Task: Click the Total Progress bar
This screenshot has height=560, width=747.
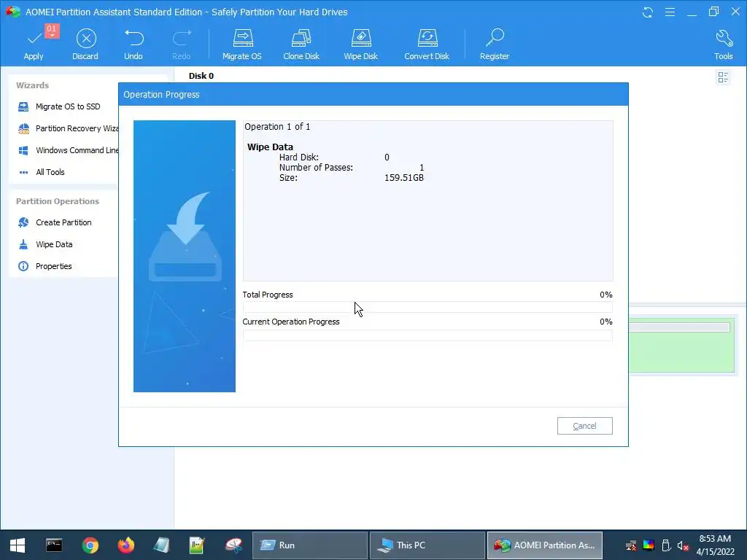Action: click(x=427, y=308)
